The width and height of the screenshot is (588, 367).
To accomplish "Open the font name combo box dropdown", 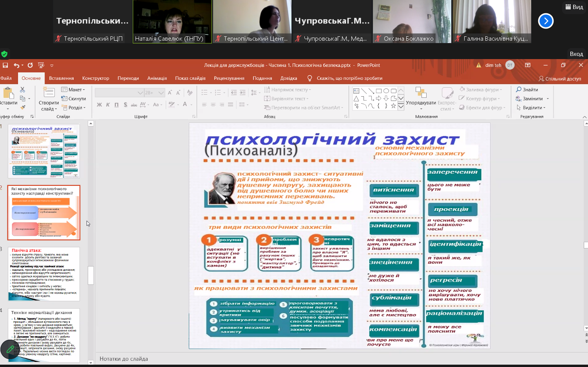I will click(x=140, y=93).
